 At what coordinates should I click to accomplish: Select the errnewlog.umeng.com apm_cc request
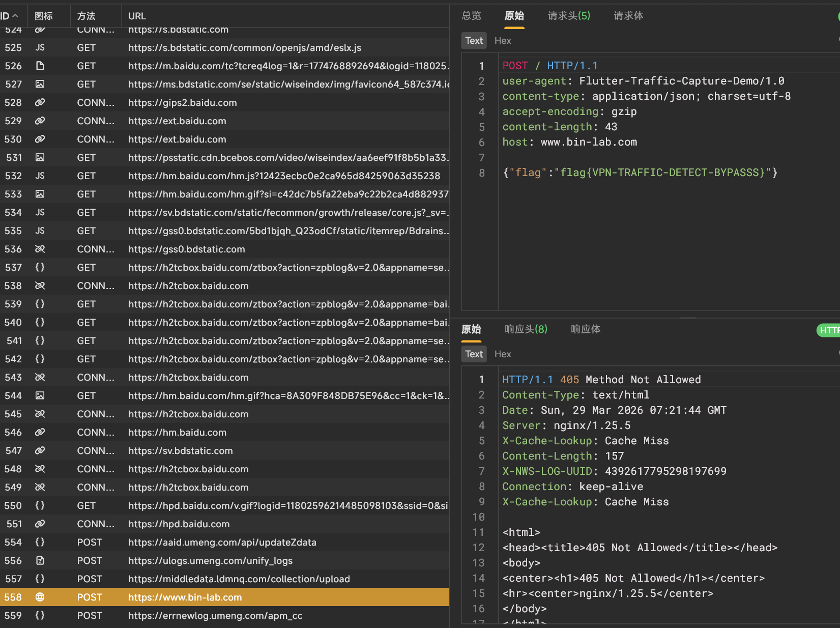215,615
